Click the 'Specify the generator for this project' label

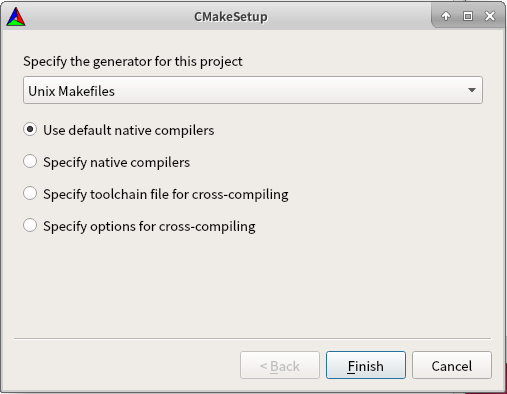[x=133, y=62]
